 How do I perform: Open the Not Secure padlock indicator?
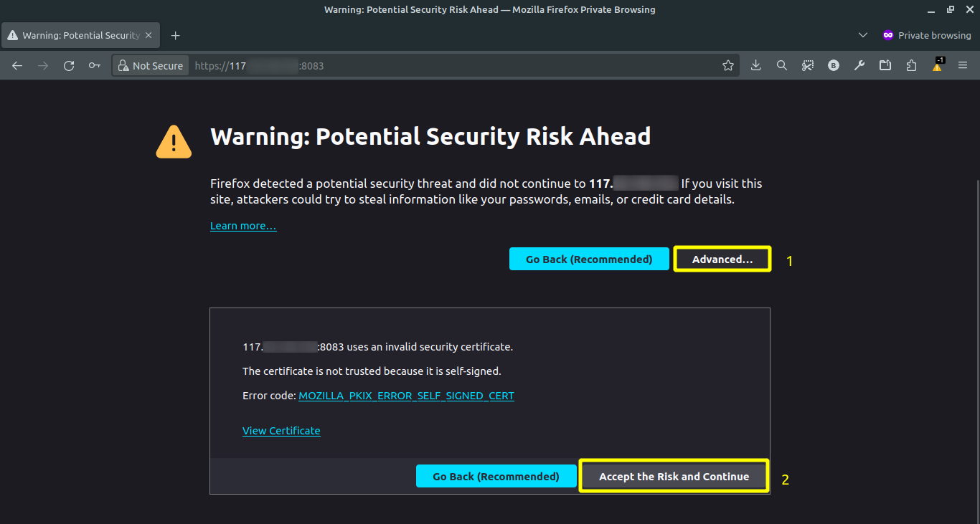(150, 65)
